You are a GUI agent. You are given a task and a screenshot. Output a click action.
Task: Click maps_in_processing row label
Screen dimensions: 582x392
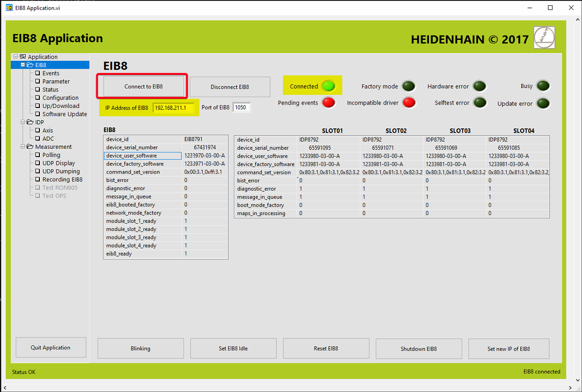[261, 214]
